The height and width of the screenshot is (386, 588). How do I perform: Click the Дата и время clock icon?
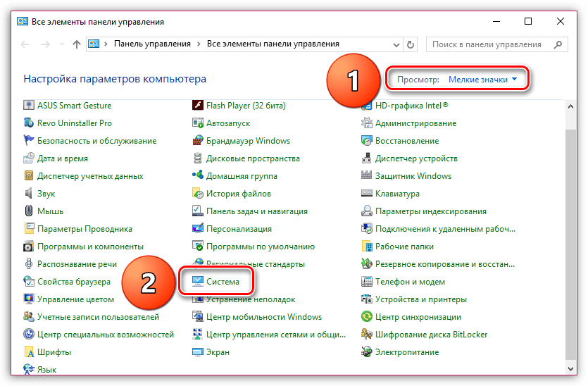29,158
